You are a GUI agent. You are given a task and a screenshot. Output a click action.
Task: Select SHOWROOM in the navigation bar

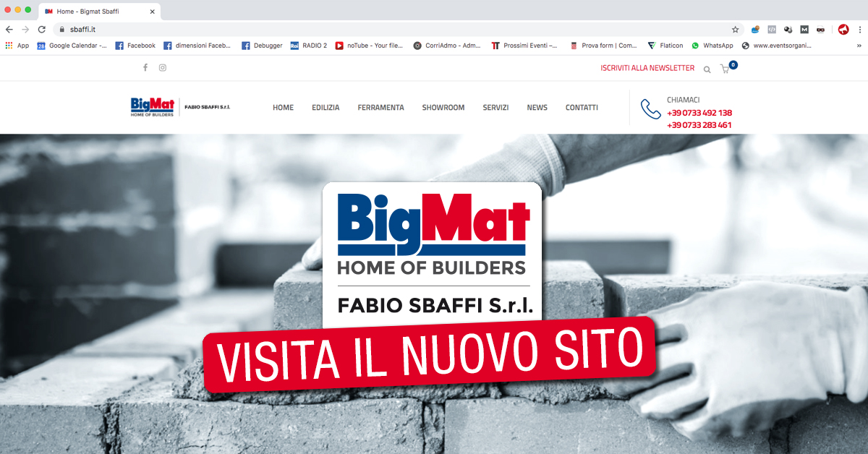(443, 108)
